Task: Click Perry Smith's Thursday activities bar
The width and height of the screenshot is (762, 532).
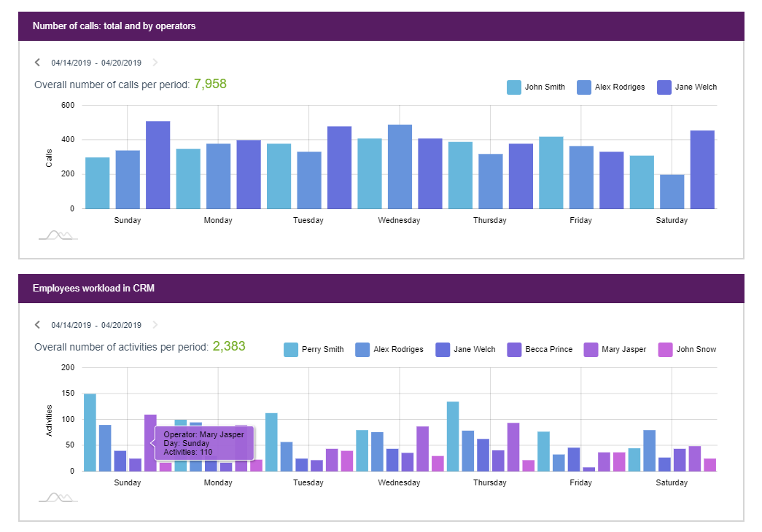Action: tap(453, 437)
